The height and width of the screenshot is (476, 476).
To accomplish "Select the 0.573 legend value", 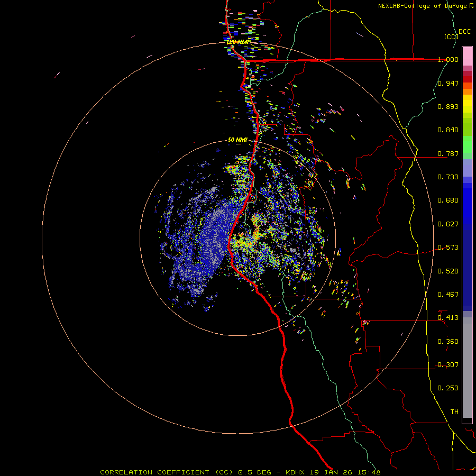I will [448, 248].
